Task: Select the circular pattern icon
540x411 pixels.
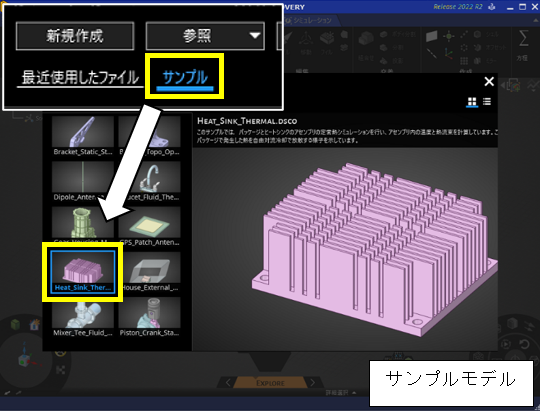Action: point(464,47)
